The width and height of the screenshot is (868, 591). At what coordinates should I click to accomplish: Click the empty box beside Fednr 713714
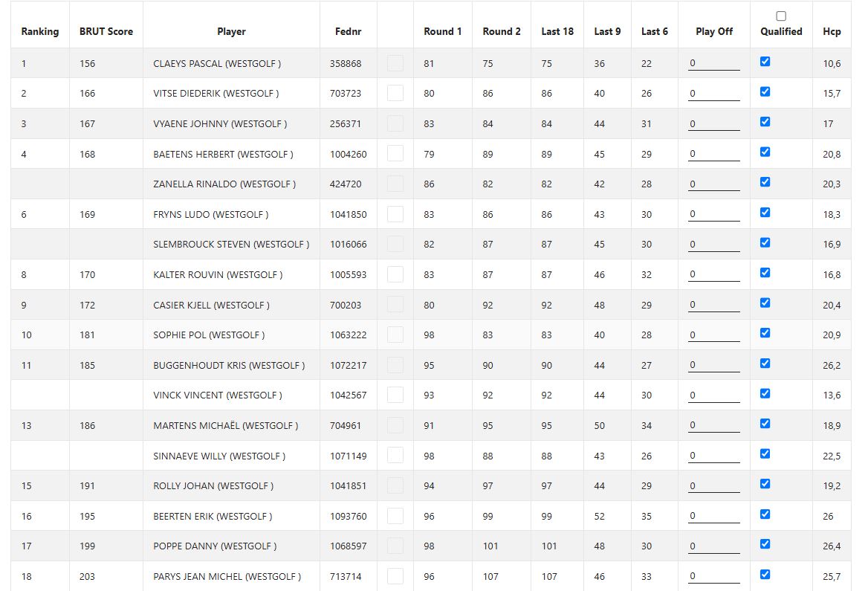tap(395, 576)
